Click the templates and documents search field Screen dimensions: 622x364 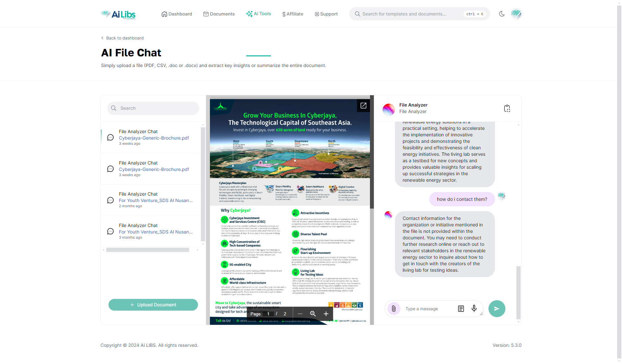click(x=420, y=14)
